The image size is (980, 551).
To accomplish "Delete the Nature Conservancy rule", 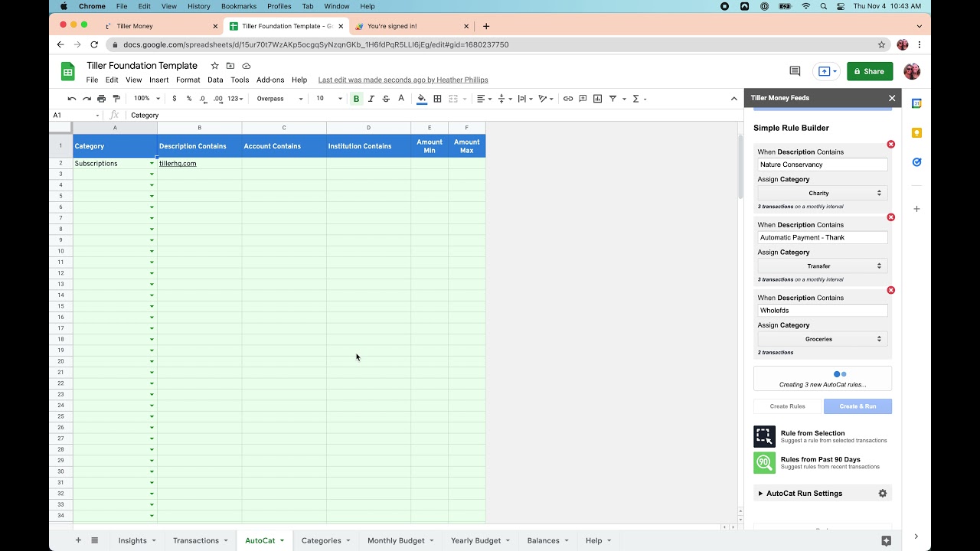I will click(890, 145).
